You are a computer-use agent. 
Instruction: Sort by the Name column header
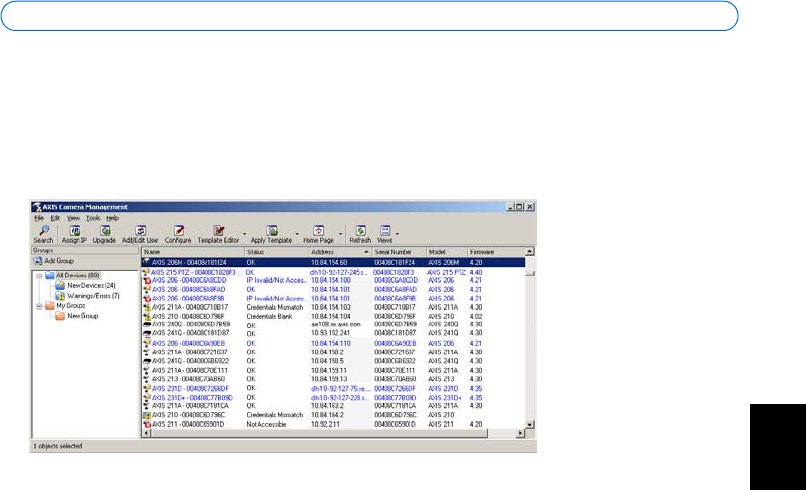[193, 252]
